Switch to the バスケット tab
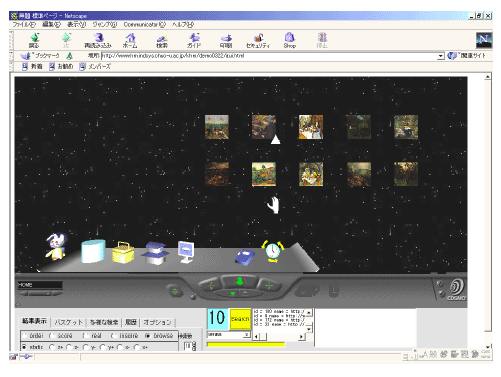This screenshot has height=377, width=501. tap(68, 322)
